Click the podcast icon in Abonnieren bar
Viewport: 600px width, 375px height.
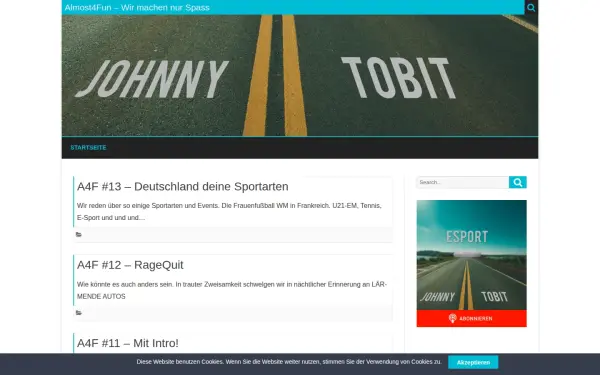pyautogui.click(x=453, y=318)
